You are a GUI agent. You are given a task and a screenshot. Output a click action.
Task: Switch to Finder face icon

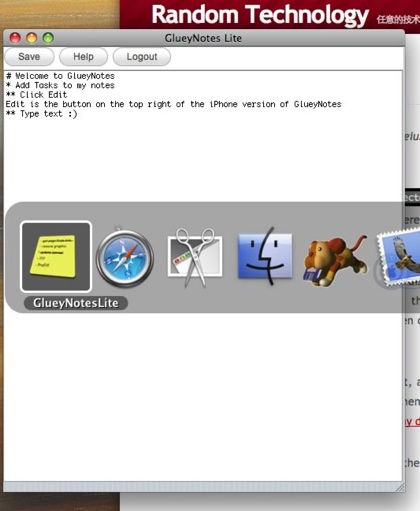coord(265,256)
